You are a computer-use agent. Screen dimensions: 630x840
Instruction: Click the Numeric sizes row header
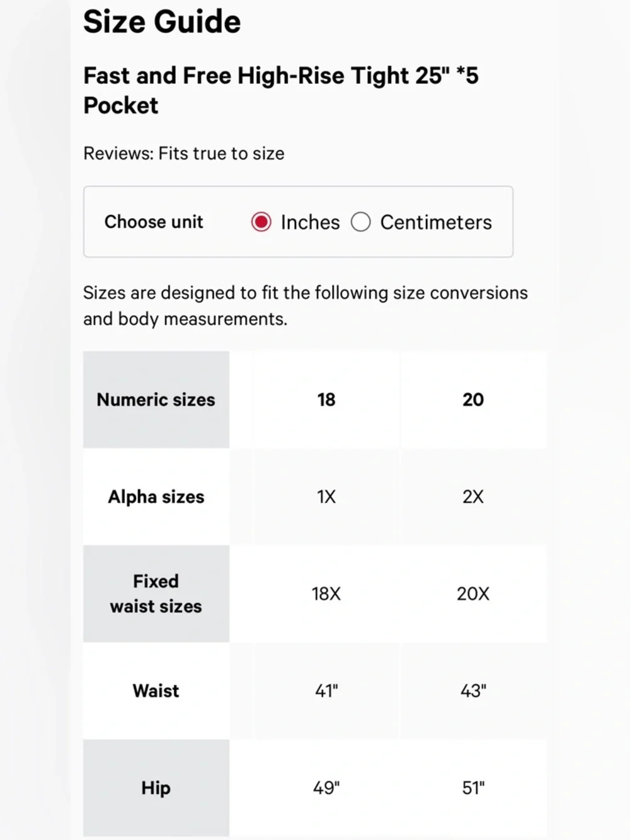coord(156,400)
